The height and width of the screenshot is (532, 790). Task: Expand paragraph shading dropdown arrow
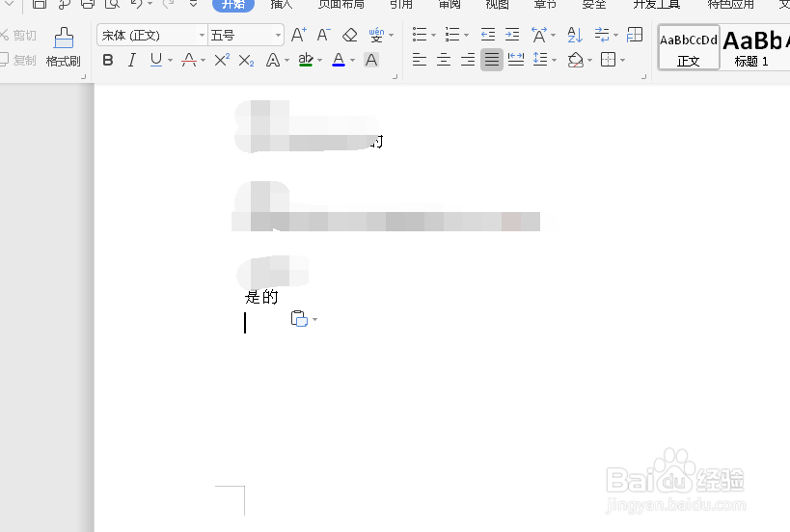coord(589,61)
